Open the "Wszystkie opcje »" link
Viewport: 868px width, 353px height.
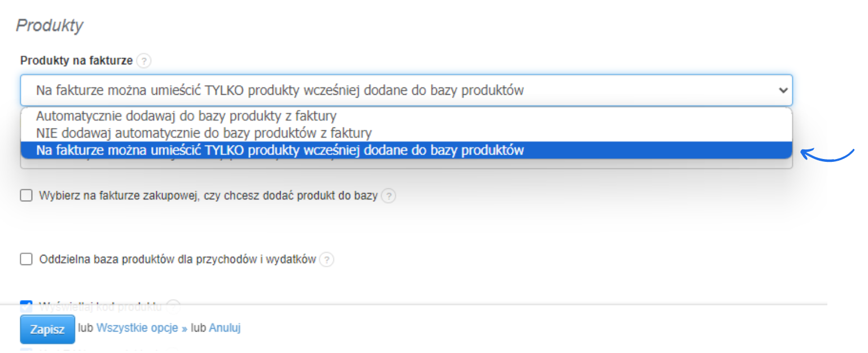coord(136,328)
